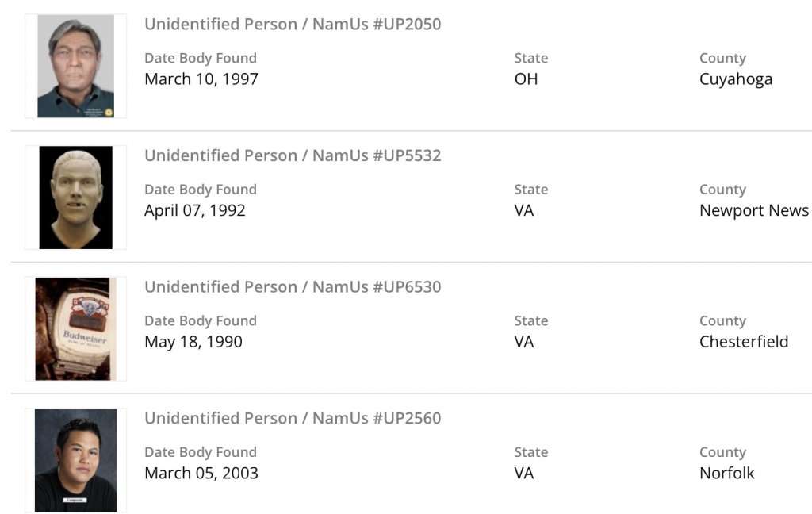Open the Unidentified Person NamUs #UP6530 title

(x=293, y=286)
